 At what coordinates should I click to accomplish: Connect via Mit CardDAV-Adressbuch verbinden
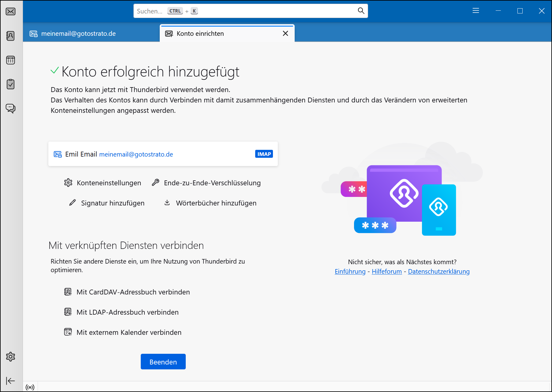[x=133, y=292]
